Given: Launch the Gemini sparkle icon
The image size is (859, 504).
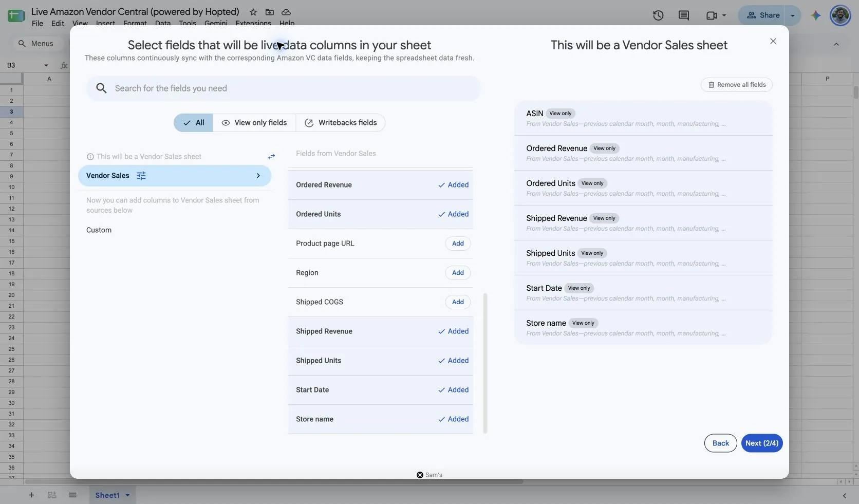Looking at the screenshot, I should [816, 15].
